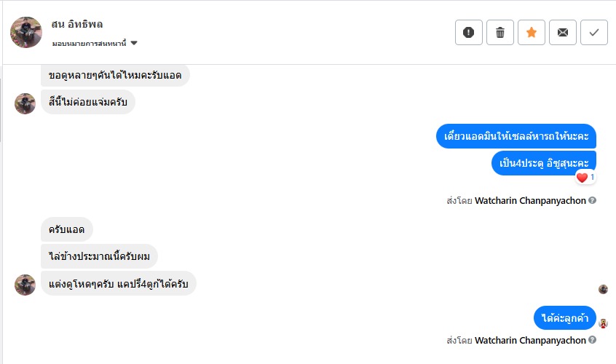Select message สีนี้ไม่ค่อยแจ่มครับ
Image resolution: width=616 pixels, height=364 pixels.
point(88,102)
